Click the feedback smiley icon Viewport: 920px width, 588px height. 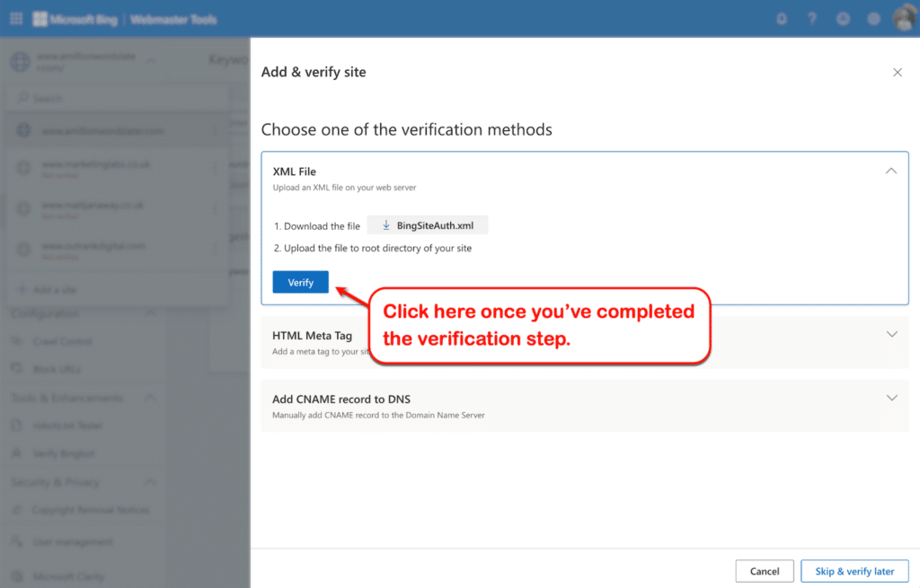(x=843, y=19)
